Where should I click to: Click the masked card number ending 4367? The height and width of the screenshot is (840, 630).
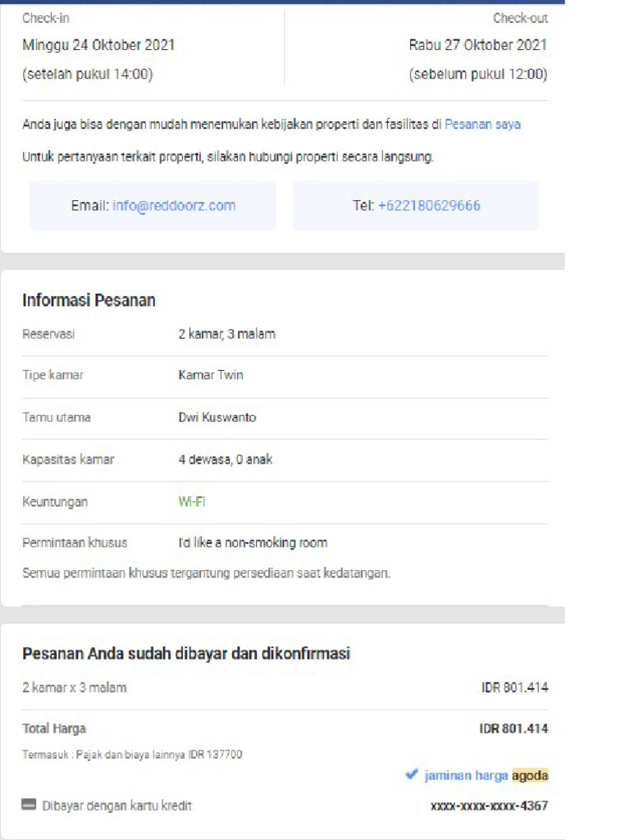(x=489, y=806)
